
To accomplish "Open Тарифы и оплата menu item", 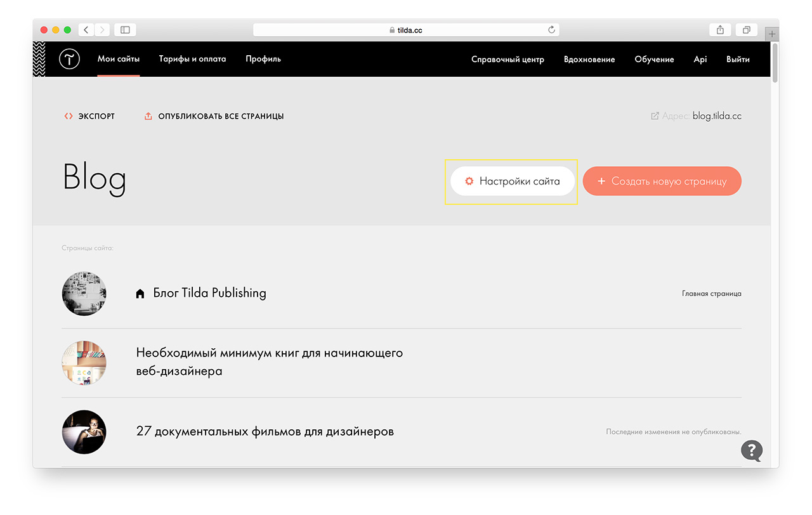I will [x=192, y=59].
